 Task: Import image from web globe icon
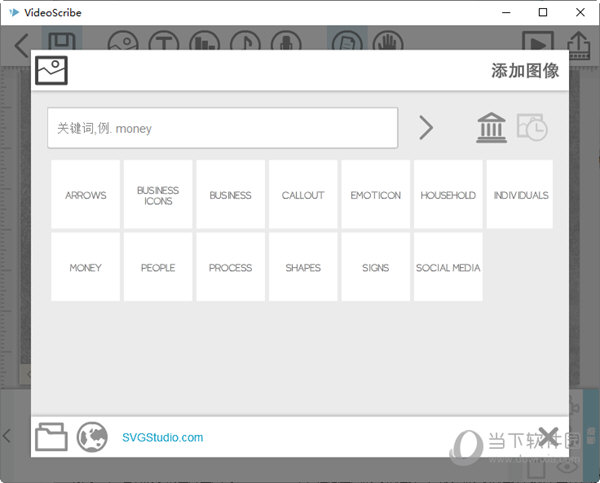92,437
